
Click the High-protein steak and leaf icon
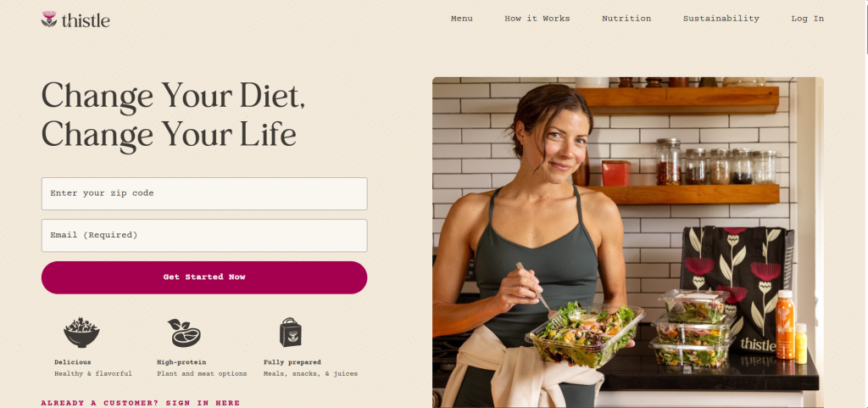(x=184, y=333)
